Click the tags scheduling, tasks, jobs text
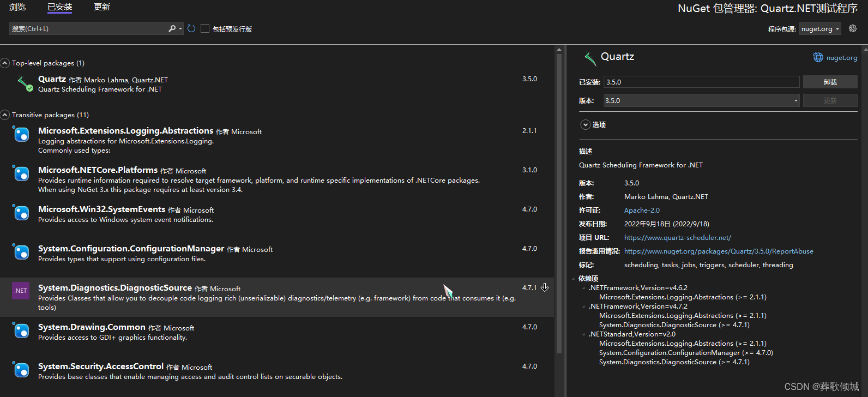This screenshot has height=397, width=868. coord(708,265)
